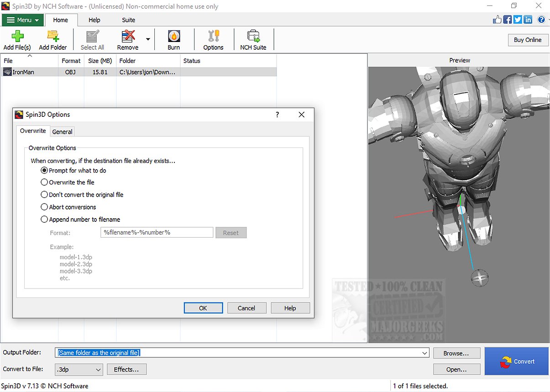This screenshot has height=392, width=550.
Task: Click the Browse... button
Action: [456, 353]
